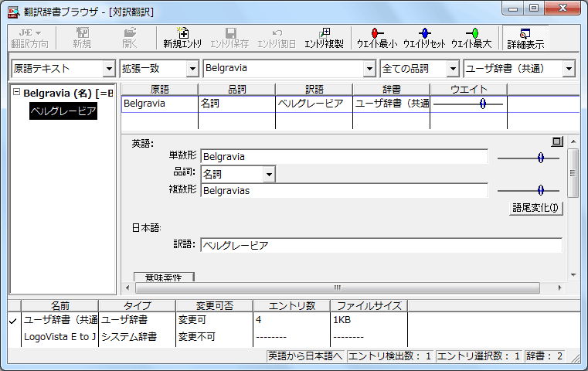Click the 訳語 translation text field
588x371 pixels.
tap(380, 245)
